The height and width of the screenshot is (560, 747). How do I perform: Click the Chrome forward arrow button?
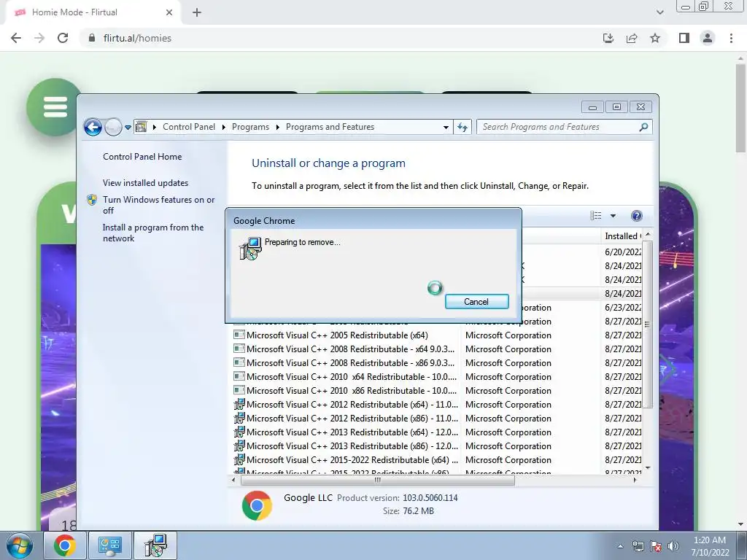click(39, 38)
